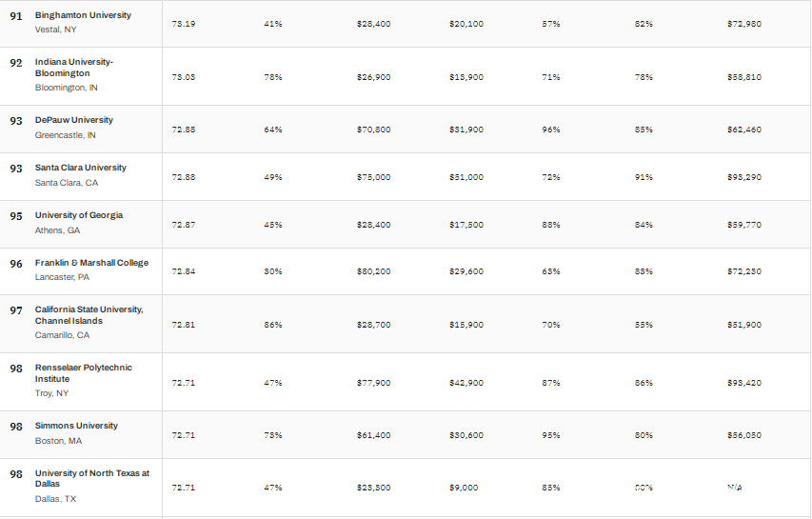Click Binghamton's $72,980 salary value

click(x=744, y=24)
